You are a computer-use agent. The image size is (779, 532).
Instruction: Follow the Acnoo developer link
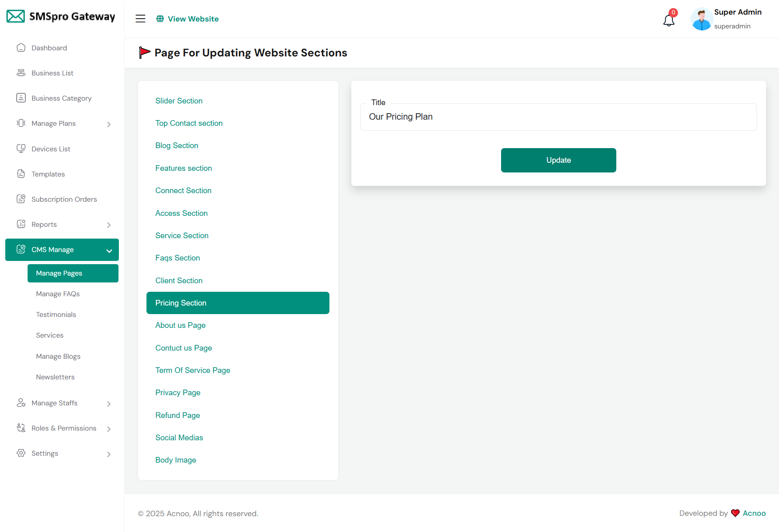[754, 513]
